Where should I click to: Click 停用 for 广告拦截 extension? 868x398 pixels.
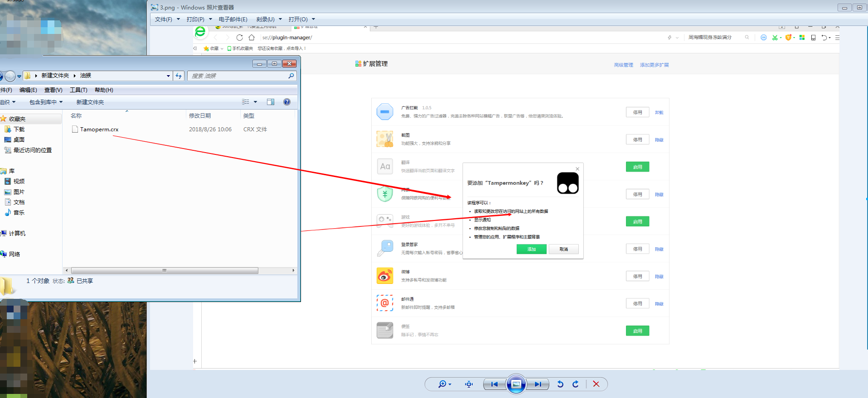coord(638,112)
